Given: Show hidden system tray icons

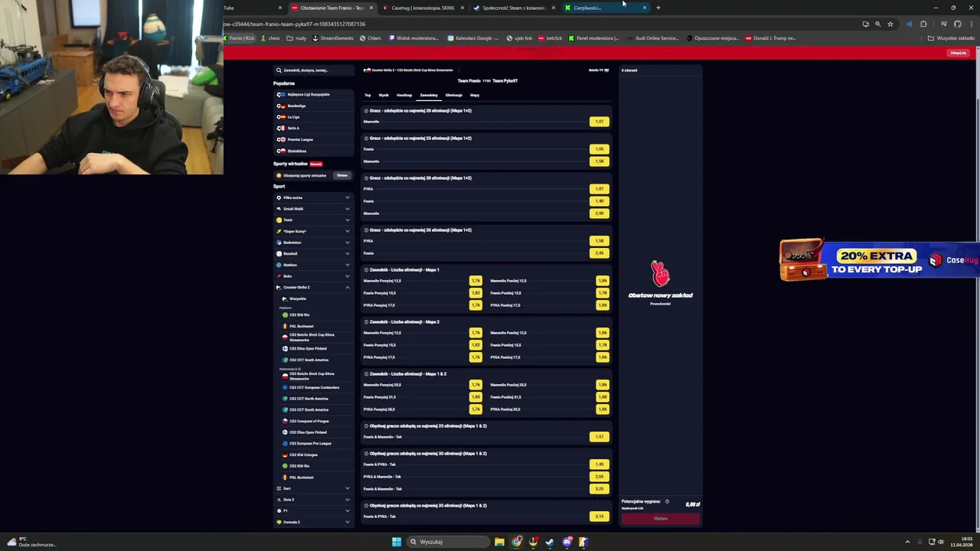Looking at the screenshot, I should 907,542.
